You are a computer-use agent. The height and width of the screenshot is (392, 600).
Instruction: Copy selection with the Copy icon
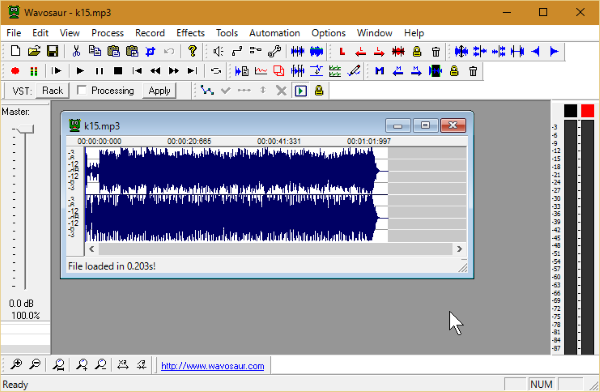[x=95, y=51]
